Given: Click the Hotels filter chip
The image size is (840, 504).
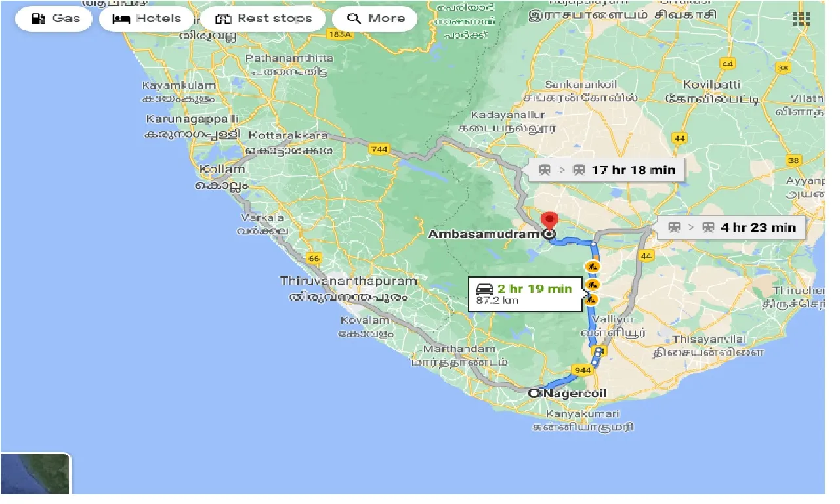Looking at the screenshot, I should 146,18.
